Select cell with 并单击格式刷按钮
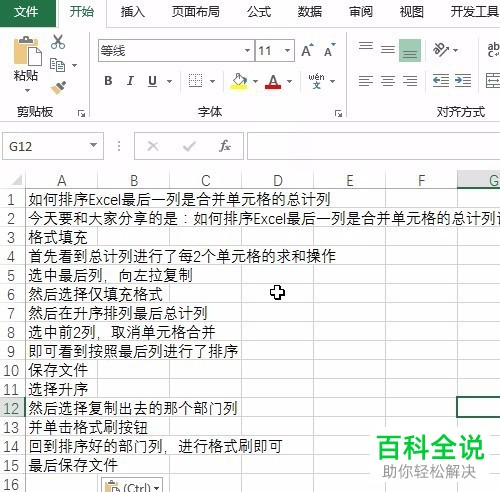This screenshot has width=500, height=492. point(61,427)
